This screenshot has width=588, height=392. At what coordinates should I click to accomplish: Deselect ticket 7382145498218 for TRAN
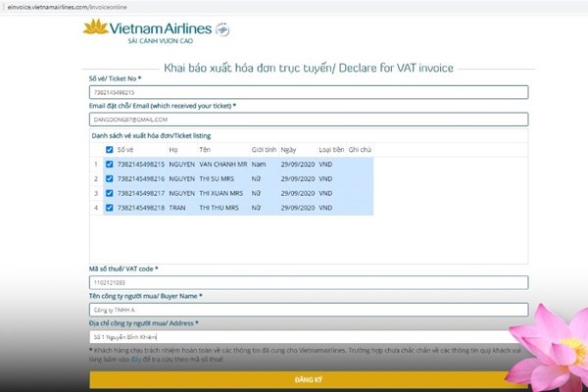(109, 209)
